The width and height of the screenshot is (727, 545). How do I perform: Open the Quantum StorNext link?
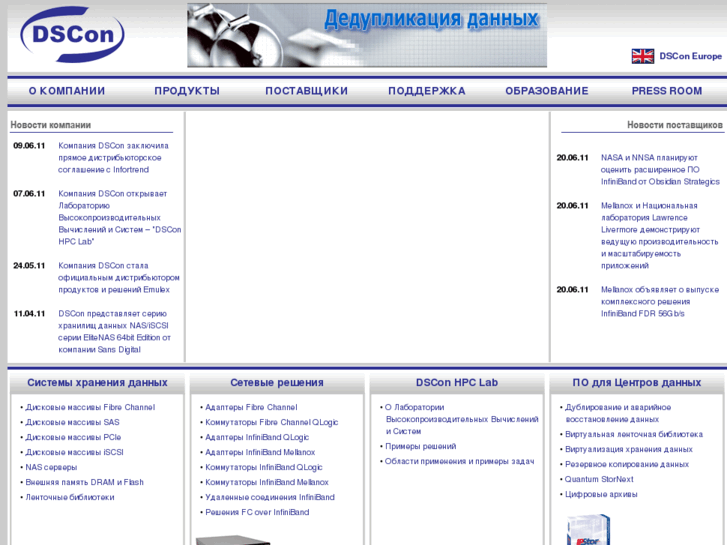pyautogui.click(x=599, y=479)
